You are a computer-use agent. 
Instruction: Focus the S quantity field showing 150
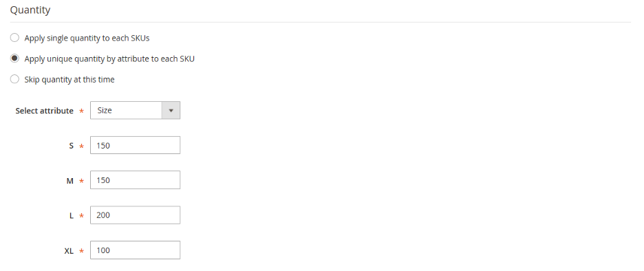135,145
